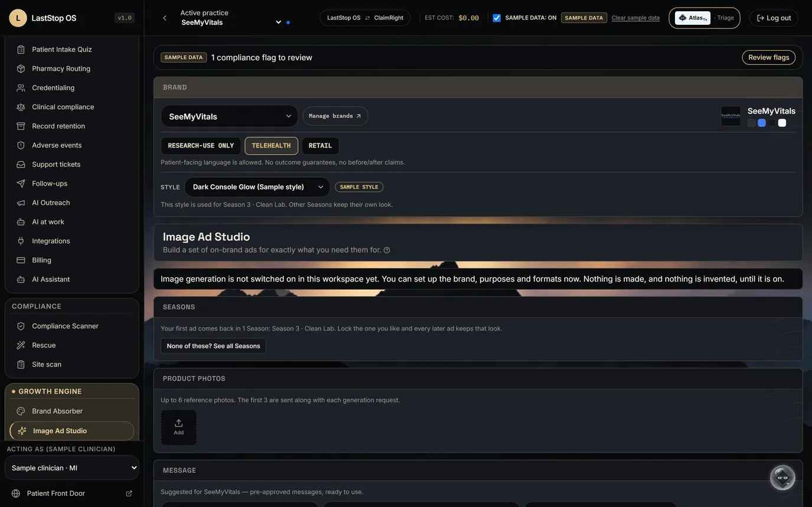The image size is (812, 507).
Task: Select the Clinical compliance scales icon
Action: 21,107
